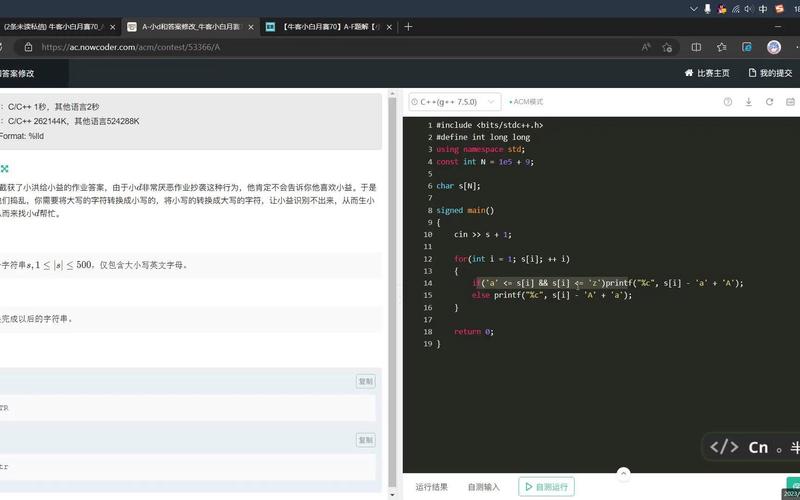Viewport: 800px width, 500px height.
Task: Click the 'const int N = 1e5 + 9;' line
Action: pos(485,162)
